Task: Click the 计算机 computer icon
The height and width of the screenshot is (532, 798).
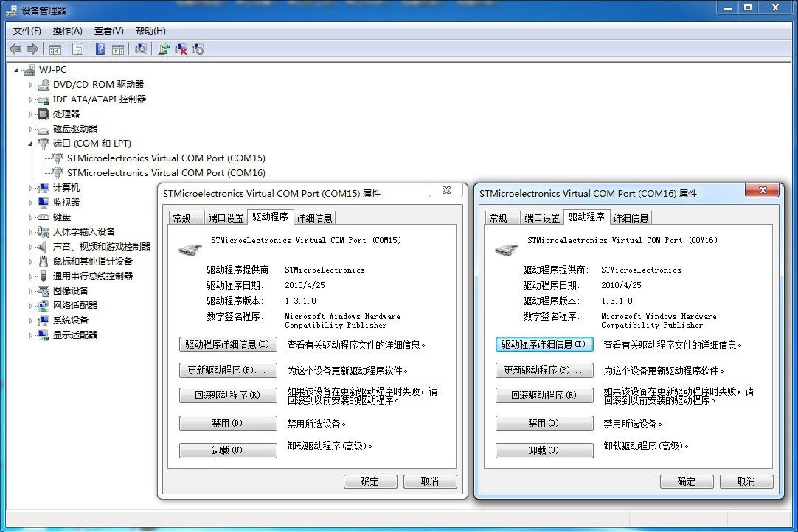Action: point(44,188)
